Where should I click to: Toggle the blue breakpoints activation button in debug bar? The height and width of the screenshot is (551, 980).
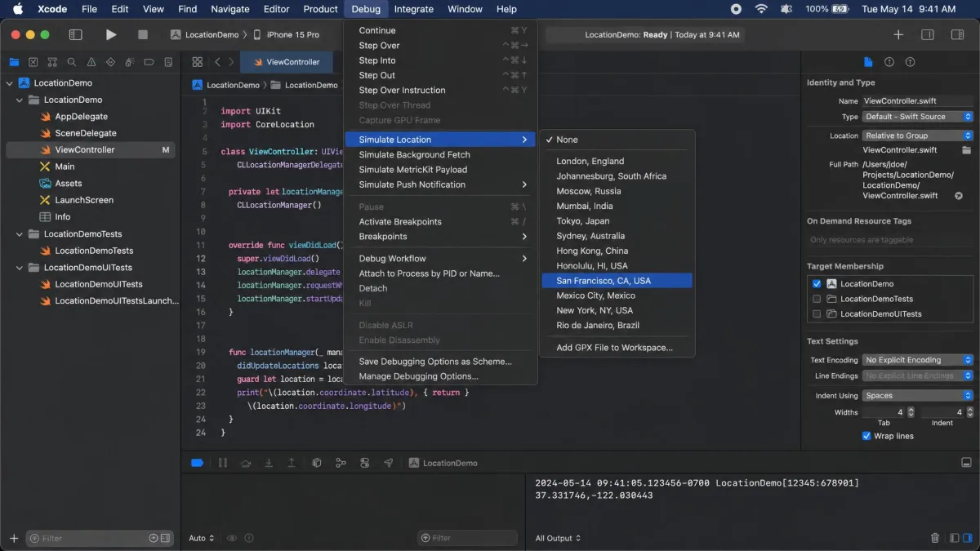[197, 463]
